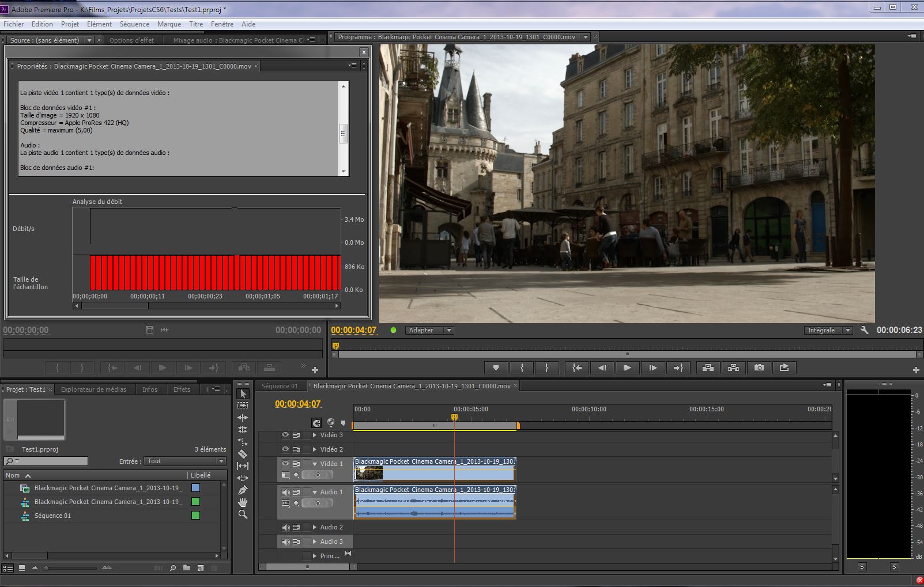Select the Zoom magnifier tool
Screen dimensions: 924x587
(243, 514)
